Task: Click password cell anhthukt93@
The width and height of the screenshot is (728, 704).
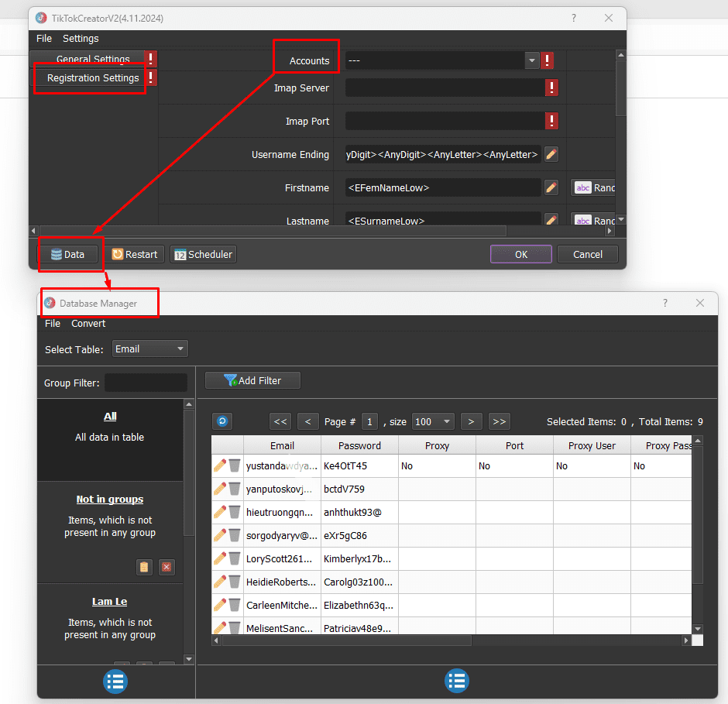Action: click(359, 512)
